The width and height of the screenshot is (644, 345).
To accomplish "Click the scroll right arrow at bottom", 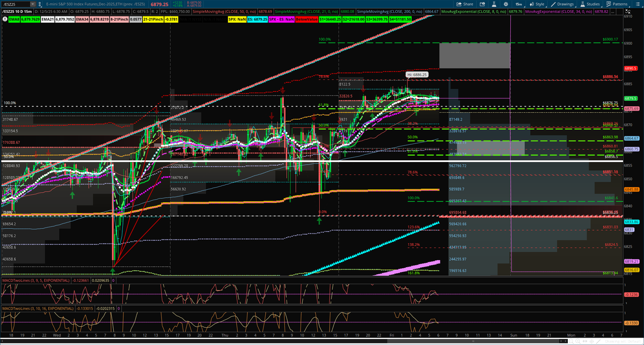I will click(x=566, y=341).
